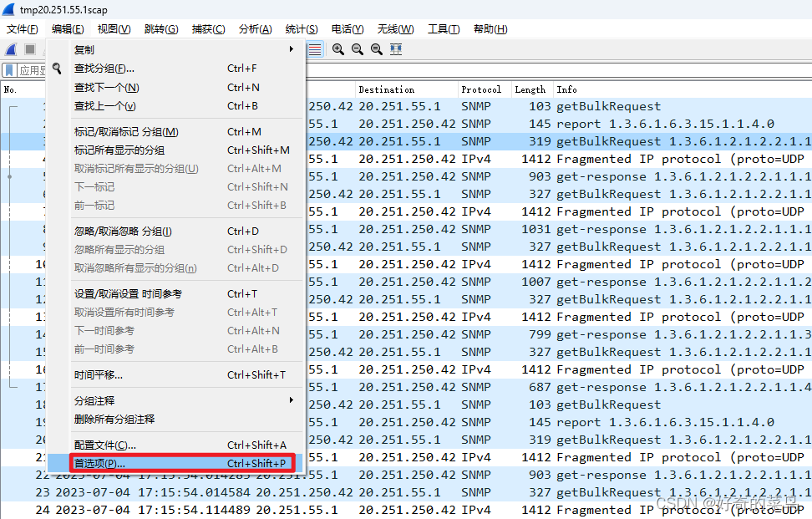Toggle packet list colorization icon
Image resolution: width=812 pixels, height=519 pixels.
[x=315, y=49]
